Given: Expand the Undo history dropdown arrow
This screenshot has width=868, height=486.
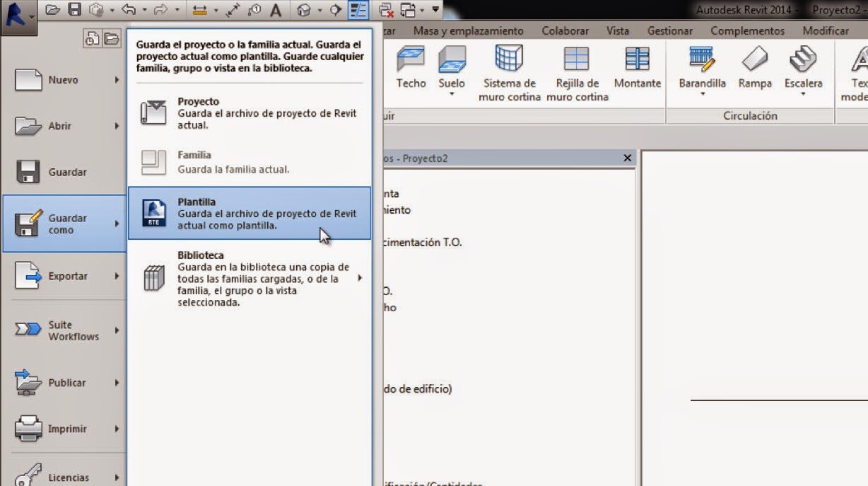Looking at the screenshot, I should pyautogui.click(x=144, y=10).
